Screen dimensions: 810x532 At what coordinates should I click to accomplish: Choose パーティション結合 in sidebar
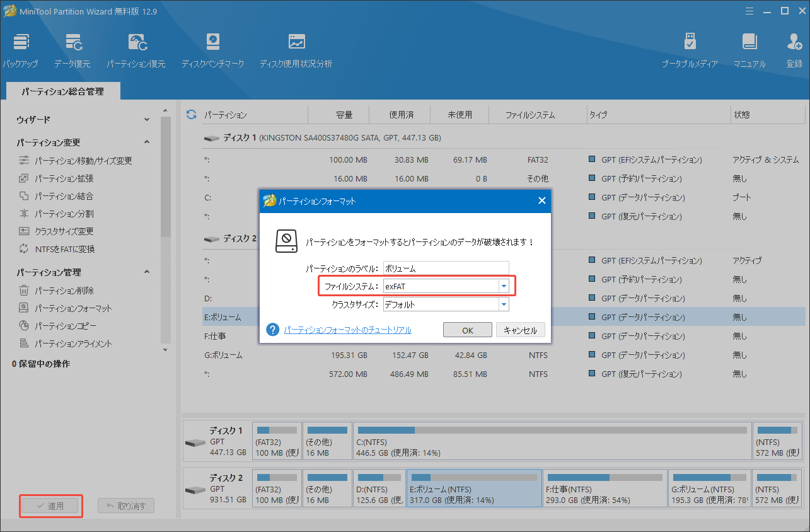tap(56, 196)
